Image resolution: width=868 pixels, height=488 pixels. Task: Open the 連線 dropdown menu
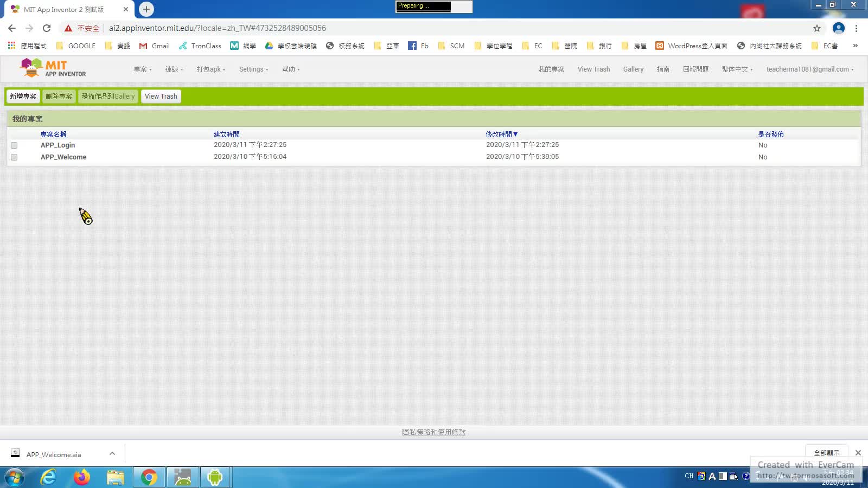(174, 69)
